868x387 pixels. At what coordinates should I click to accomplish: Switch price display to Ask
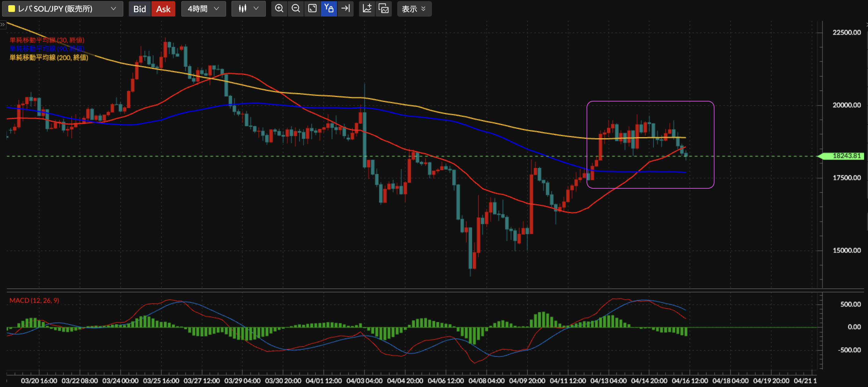click(x=163, y=9)
